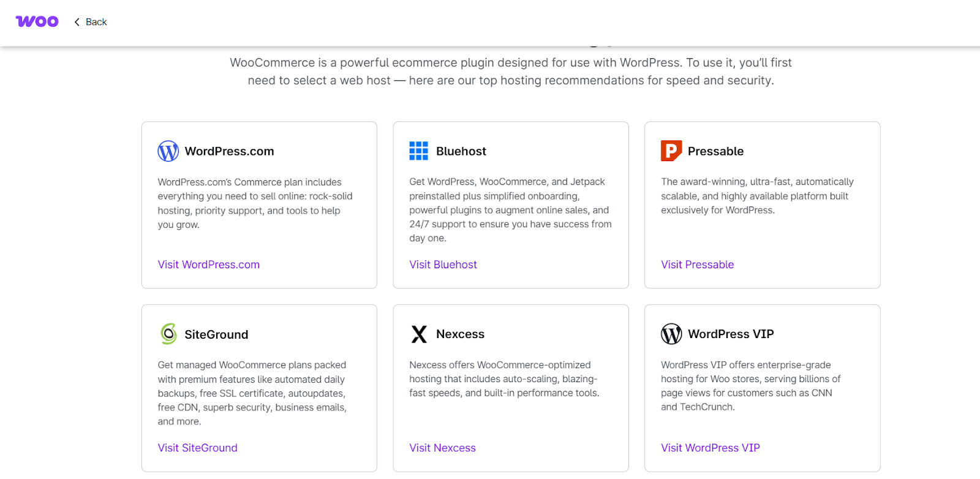The width and height of the screenshot is (980, 479).
Task: Click the Woo logo
Action: 37,21
